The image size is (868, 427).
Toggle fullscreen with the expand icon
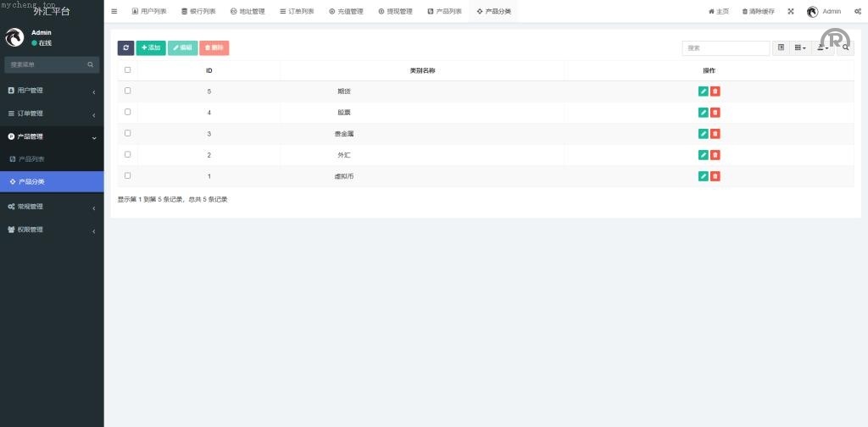coord(791,12)
